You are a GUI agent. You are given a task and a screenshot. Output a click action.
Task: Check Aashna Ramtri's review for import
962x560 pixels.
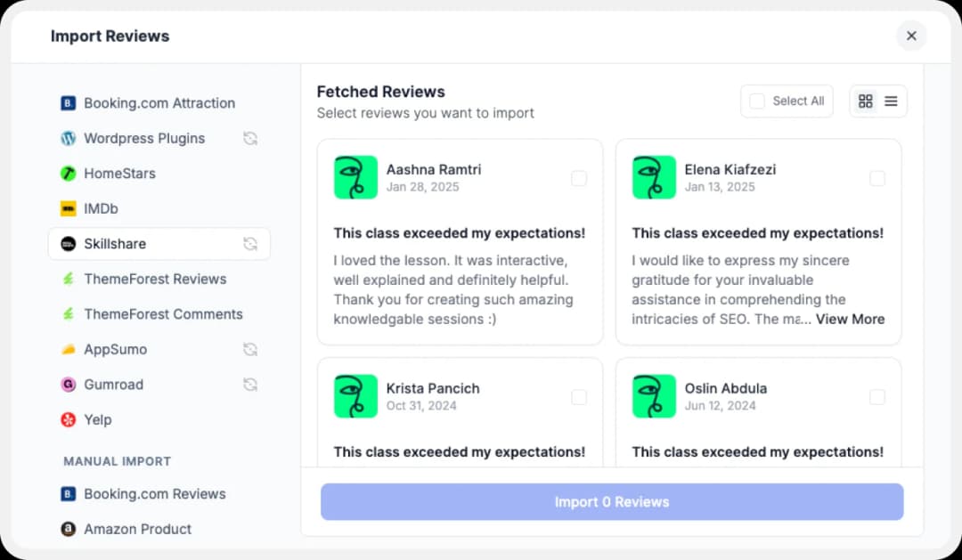[579, 178]
